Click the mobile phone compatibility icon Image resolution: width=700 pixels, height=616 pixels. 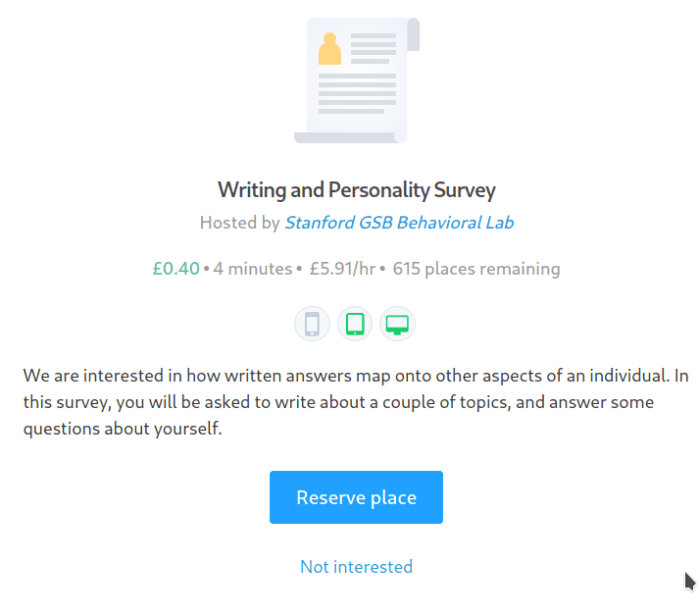(x=312, y=324)
